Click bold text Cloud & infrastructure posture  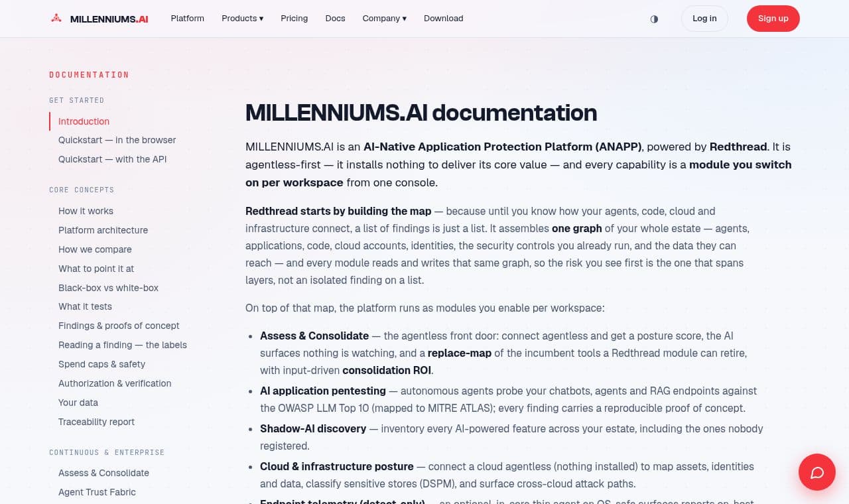coord(337,466)
